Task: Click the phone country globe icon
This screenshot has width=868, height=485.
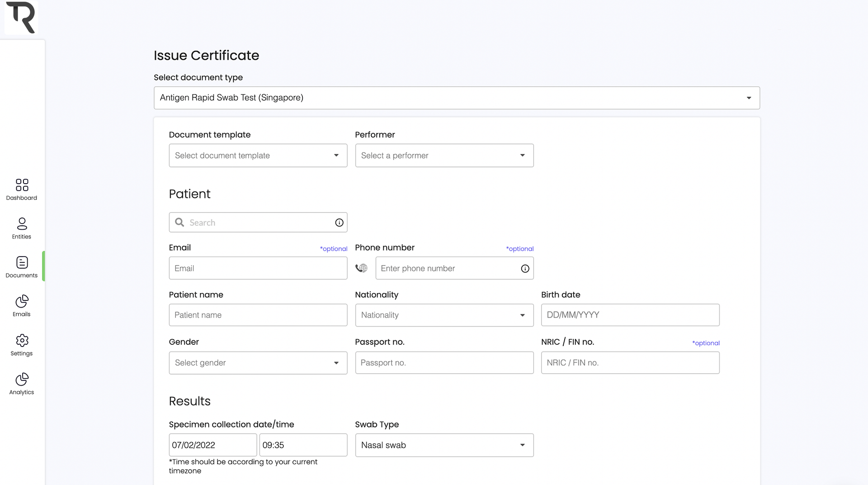Action: (x=361, y=268)
